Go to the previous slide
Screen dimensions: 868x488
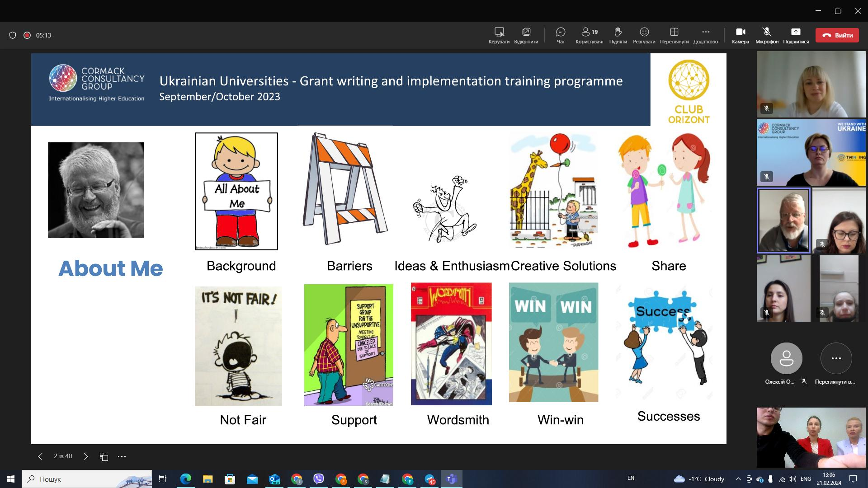coord(40,456)
